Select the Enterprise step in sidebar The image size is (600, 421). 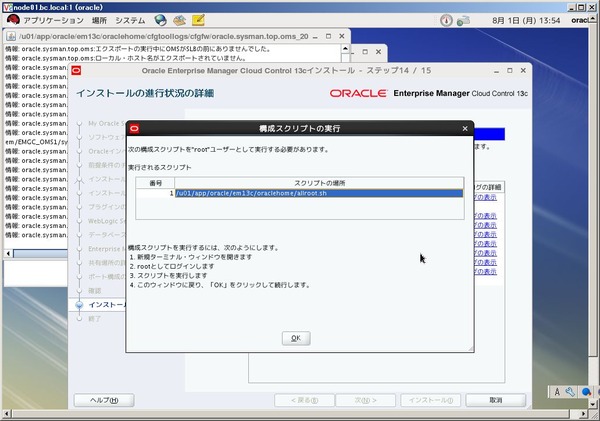(x=107, y=249)
